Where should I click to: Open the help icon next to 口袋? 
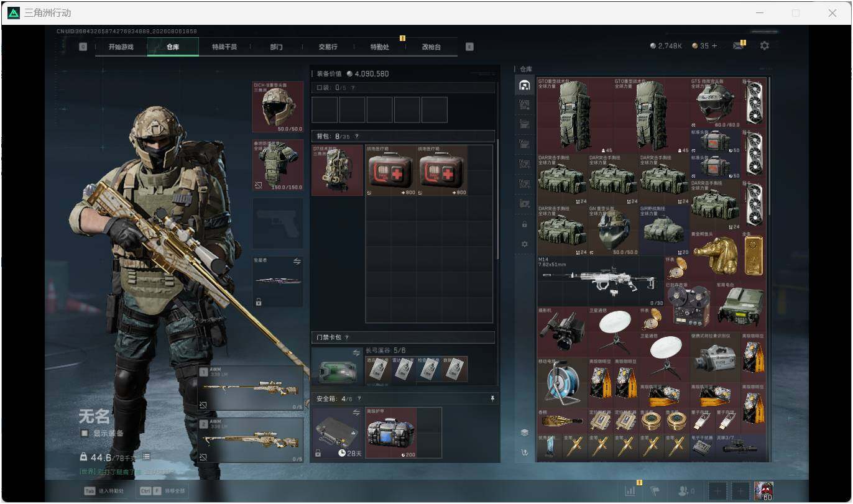tap(353, 88)
